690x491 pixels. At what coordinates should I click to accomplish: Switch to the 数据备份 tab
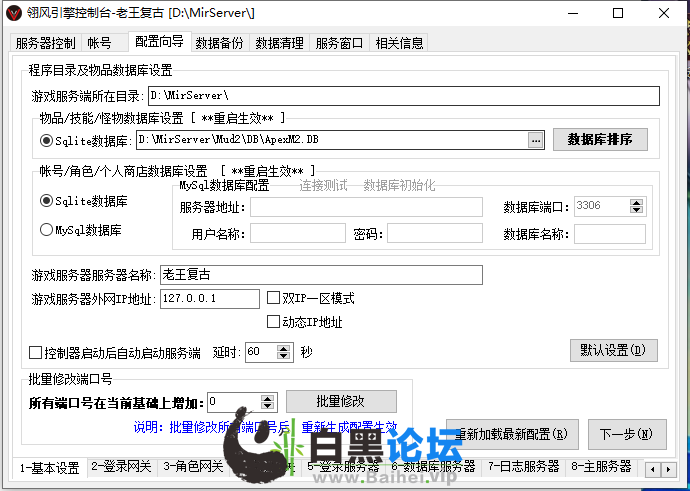(x=219, y=43)
